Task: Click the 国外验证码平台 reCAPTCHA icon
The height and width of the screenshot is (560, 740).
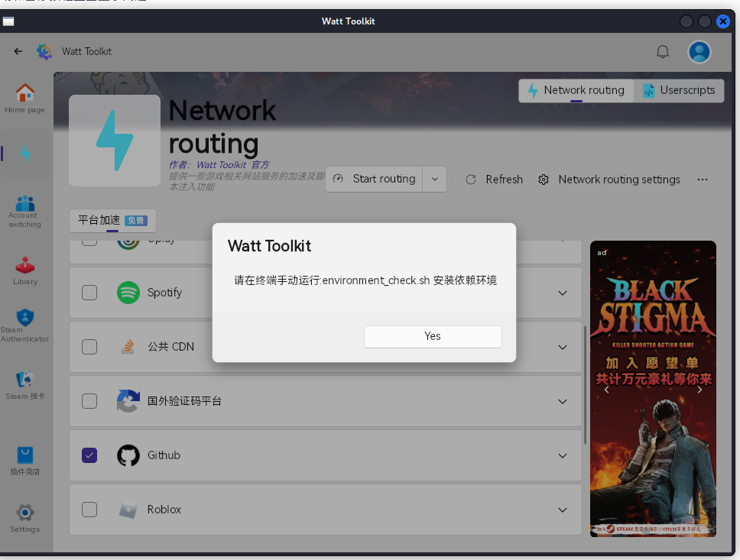Action: (x=128, y=401)
